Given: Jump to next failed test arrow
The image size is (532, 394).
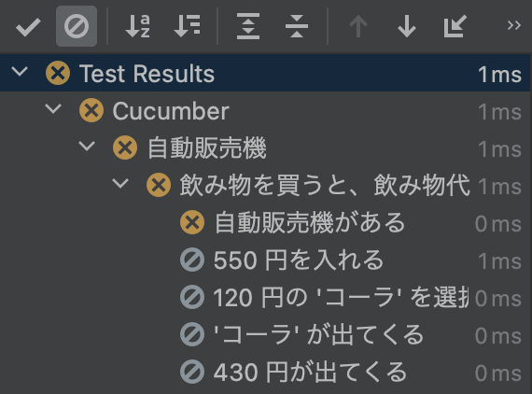Looking at the screenshot, I should pos(406,26).
